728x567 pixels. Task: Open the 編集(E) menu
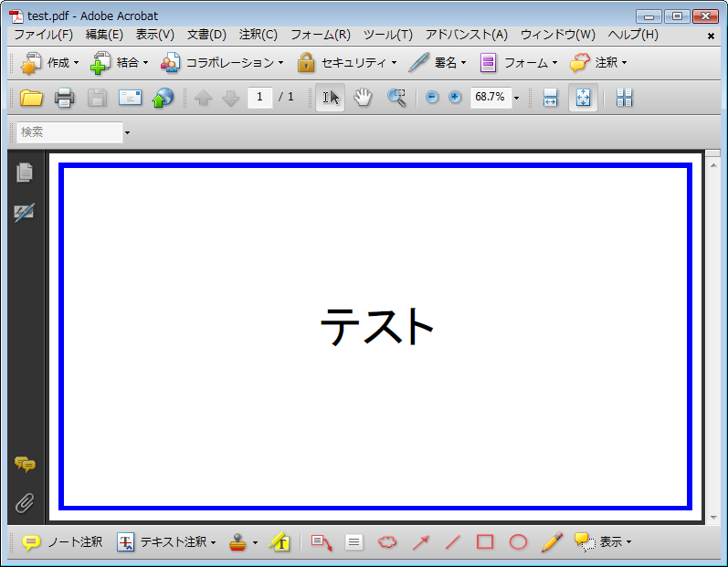(x=104, y=35)
